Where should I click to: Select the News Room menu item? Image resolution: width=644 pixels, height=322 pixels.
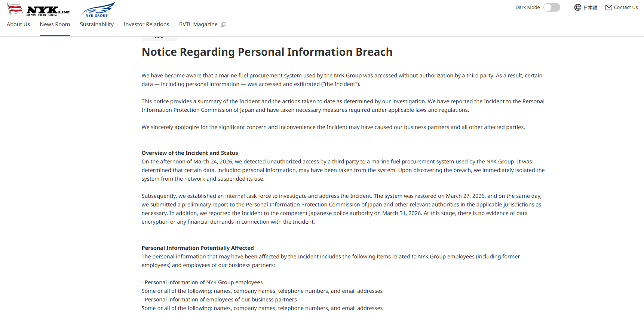[55, 24]
